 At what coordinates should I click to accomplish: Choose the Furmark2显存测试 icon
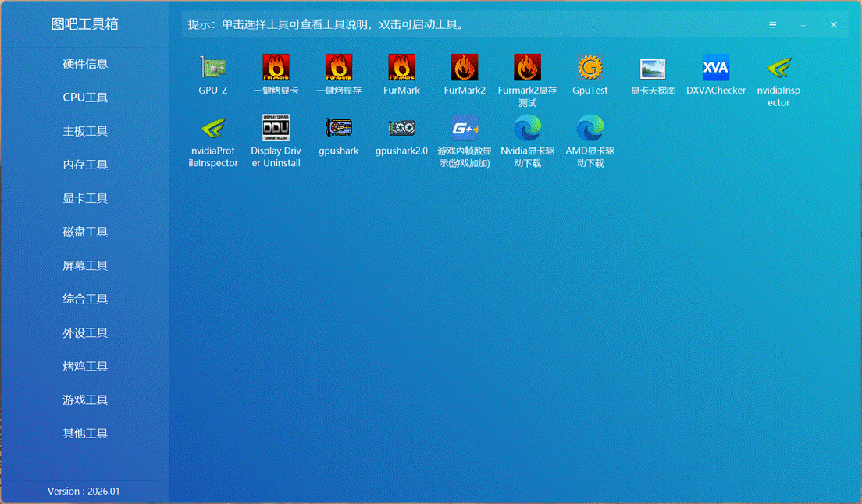pos(527,68)
